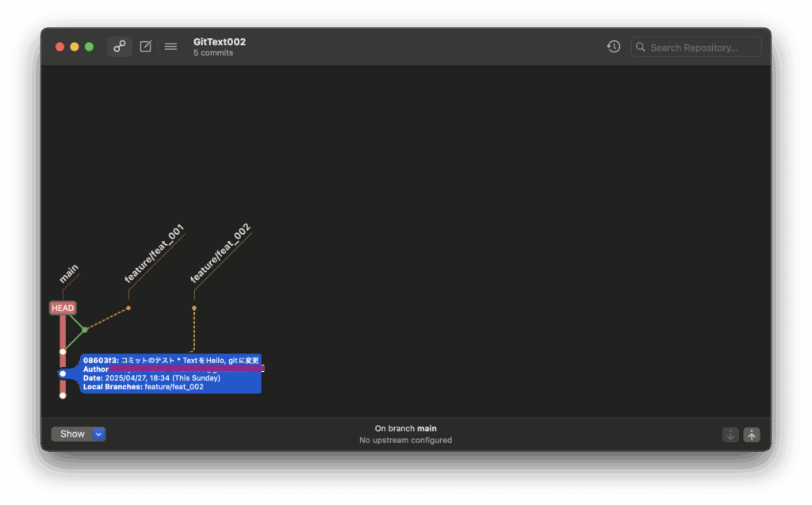Click the Show button
The width and height of the screenshot is (812, 505).
tap(72, 434)
